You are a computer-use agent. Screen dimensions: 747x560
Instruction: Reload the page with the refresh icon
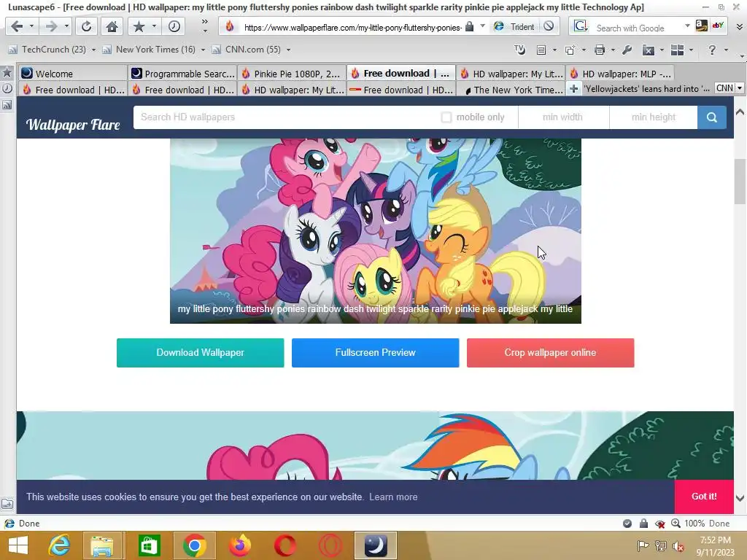click(86, 26)
